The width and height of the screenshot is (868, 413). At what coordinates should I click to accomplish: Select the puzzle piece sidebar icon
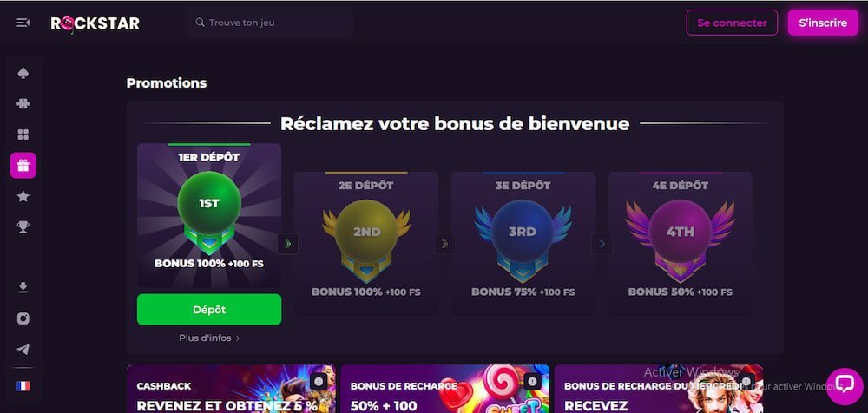click(23, 103)
